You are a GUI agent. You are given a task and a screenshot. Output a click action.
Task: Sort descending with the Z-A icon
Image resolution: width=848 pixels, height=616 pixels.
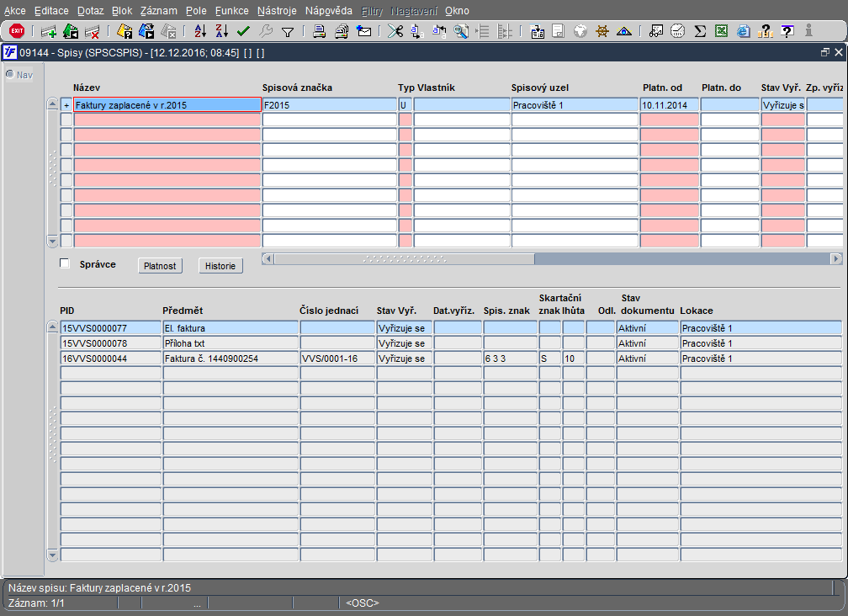221,32
